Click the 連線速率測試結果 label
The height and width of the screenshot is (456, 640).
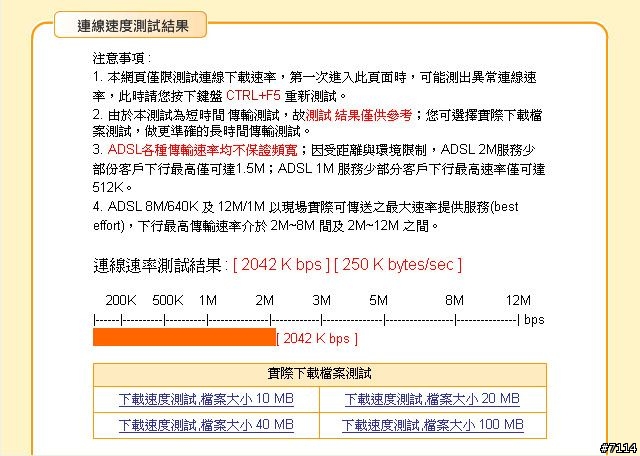(158, 265)
